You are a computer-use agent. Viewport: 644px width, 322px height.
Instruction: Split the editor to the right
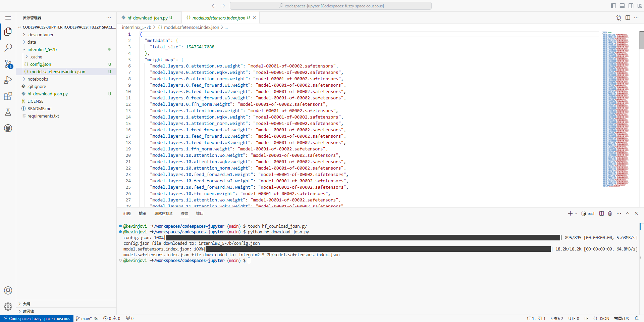628,18
